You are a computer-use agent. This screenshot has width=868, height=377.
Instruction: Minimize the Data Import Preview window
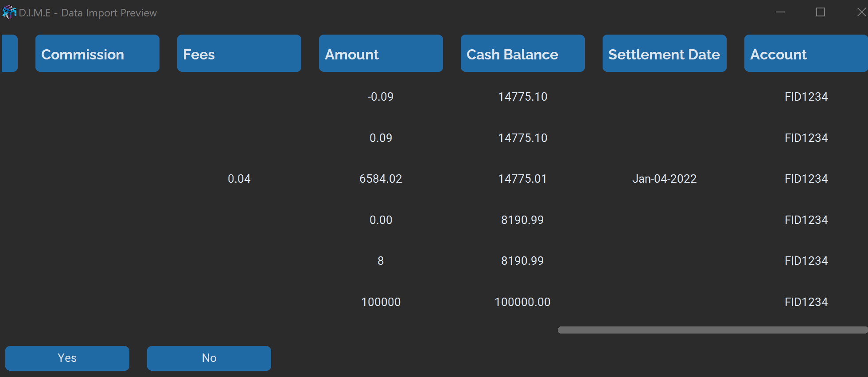780,12
